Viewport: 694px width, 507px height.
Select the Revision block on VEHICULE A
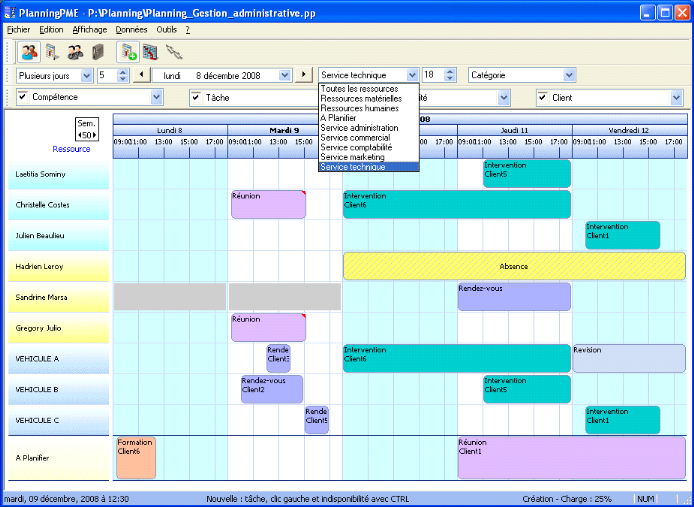629,359
